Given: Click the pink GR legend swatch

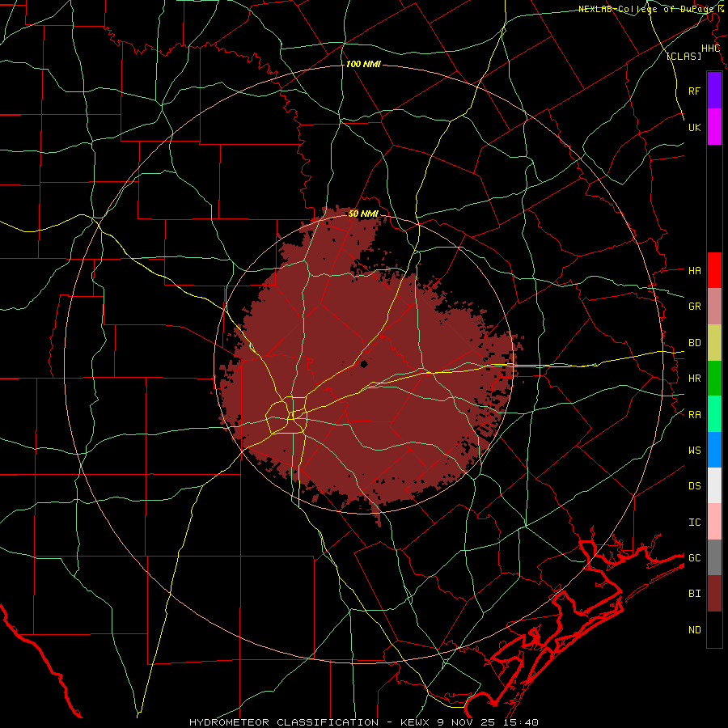Looking at the screenshot, I should click(x=714, y=307).
